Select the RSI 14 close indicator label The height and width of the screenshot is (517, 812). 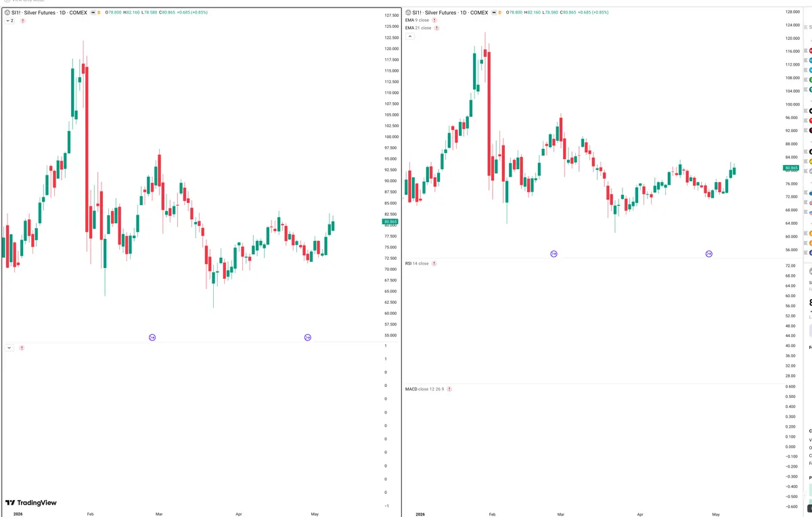(417, 263)
